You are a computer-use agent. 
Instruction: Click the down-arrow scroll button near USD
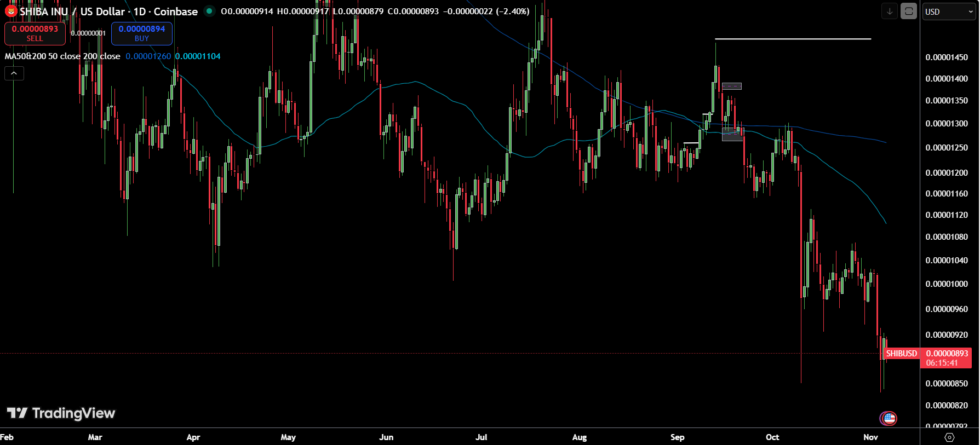coord(890,11)
